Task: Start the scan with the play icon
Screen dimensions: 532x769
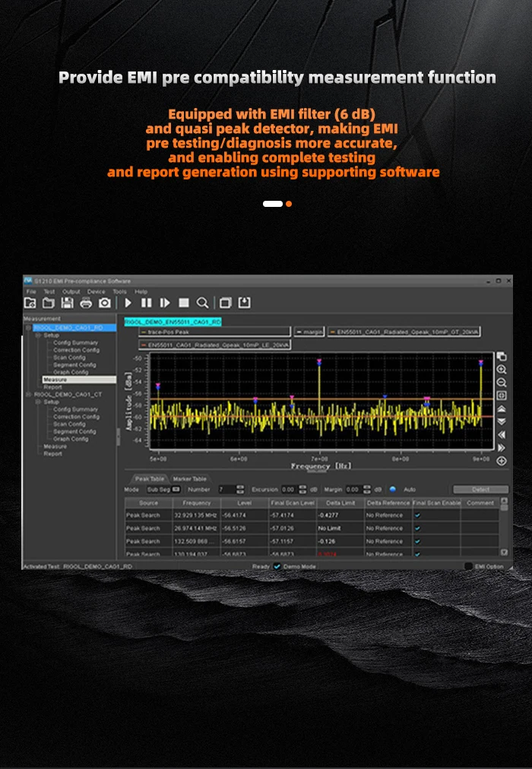Action: click(x=128, y=303)
